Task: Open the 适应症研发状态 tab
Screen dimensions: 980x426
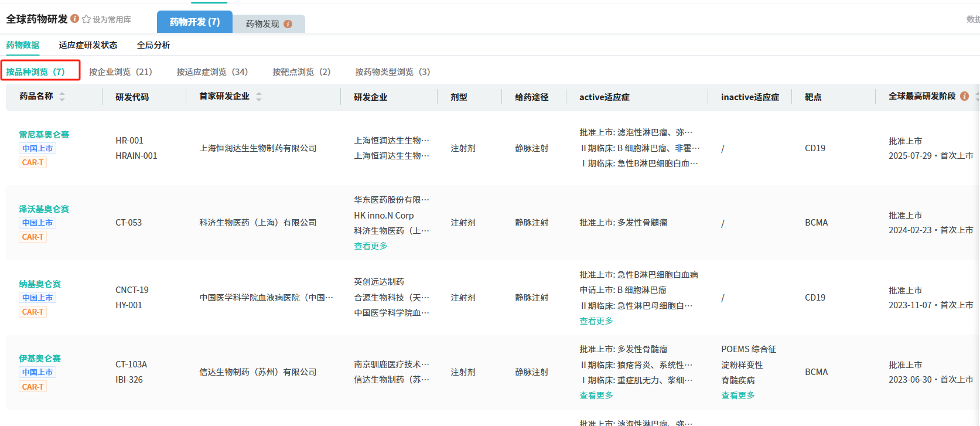Action: click(88, 45)
